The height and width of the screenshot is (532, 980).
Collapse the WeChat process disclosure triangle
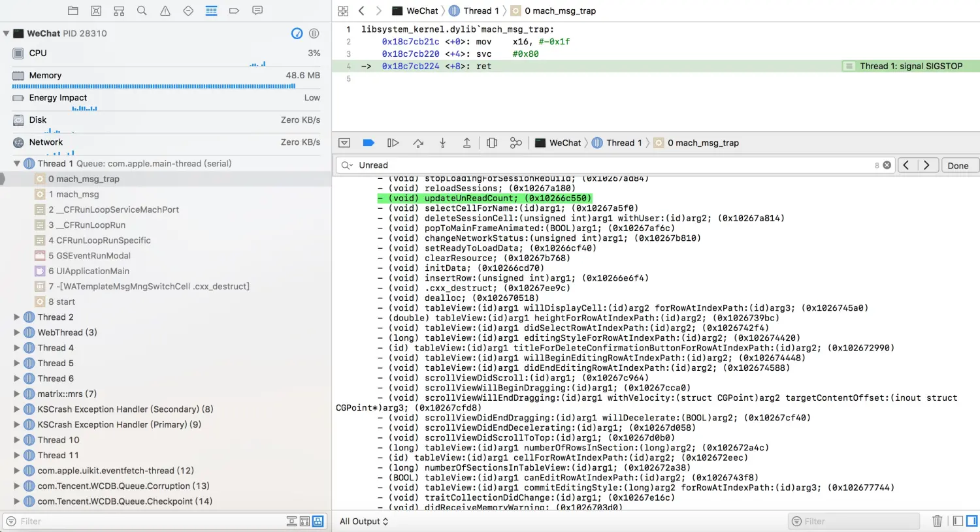click(x=7, y=33)
